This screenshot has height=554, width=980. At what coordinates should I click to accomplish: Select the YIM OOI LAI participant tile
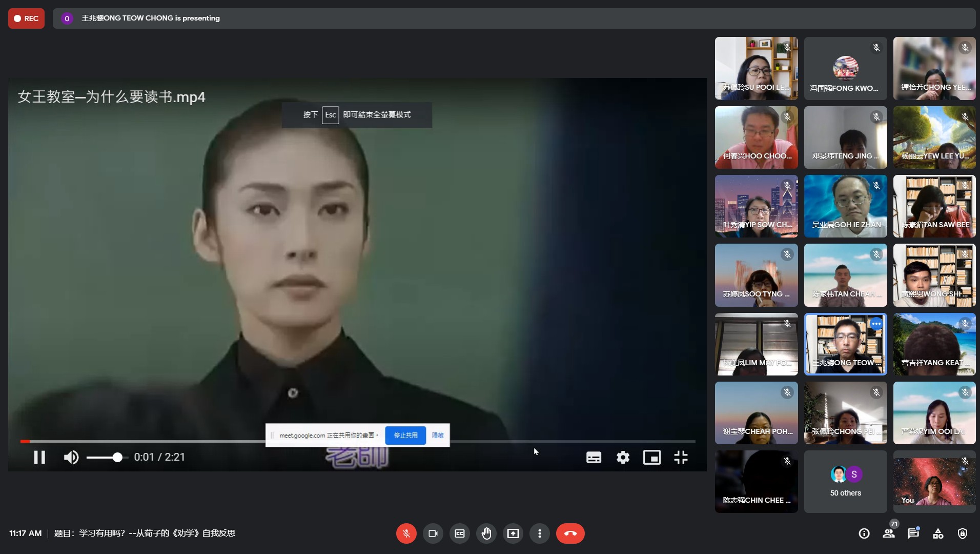pos(934,413)
